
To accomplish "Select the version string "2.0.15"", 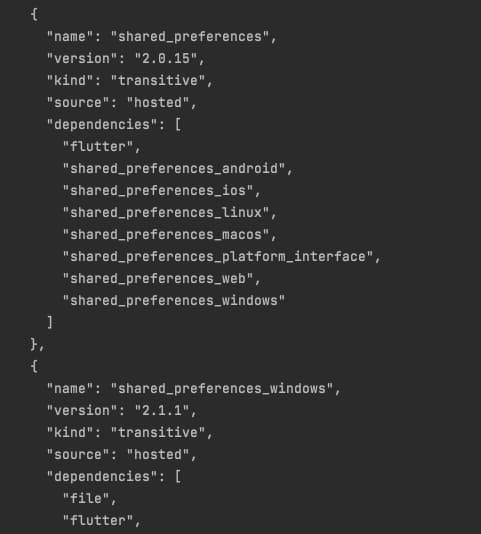I will click(166, 59).
